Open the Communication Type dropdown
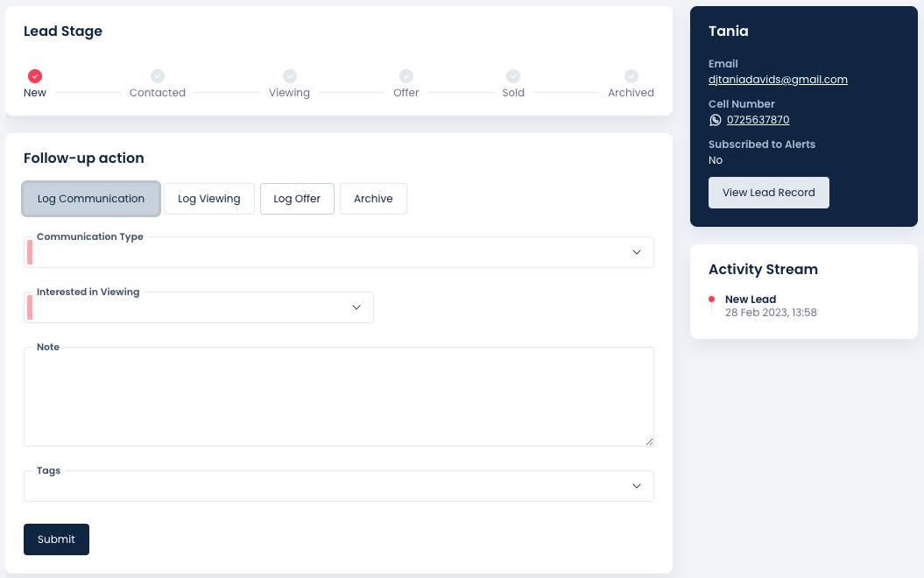This screenshot has width=924, height=578. (339, 252)
